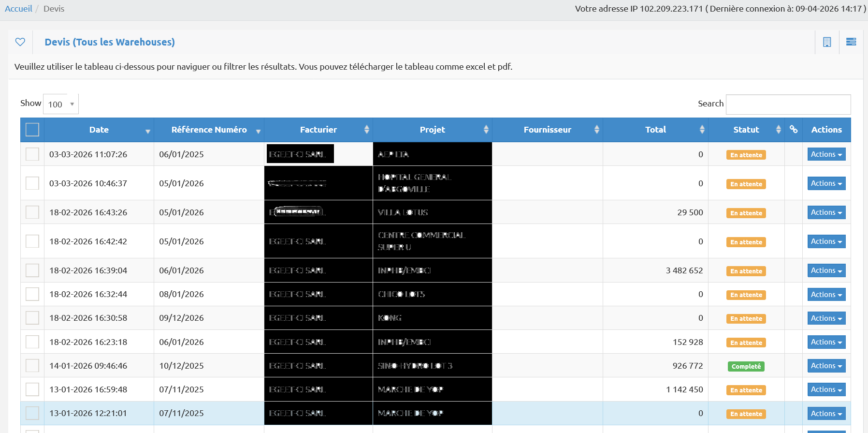868x433 pixels.
Task: Click the building warehouse icon
Action: pos(827,42)
